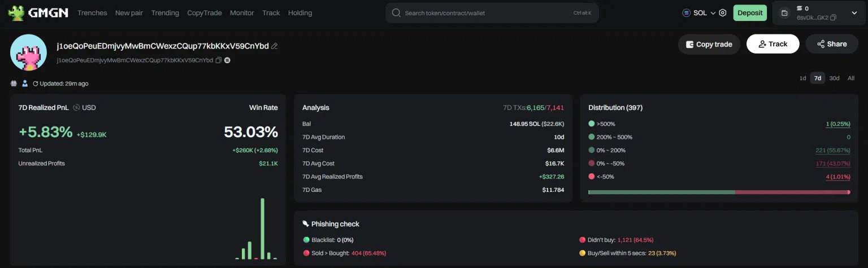Screen dimensions: 868x268
Task: Switch to the 30d time range
Action: click(x=834, y=78)
